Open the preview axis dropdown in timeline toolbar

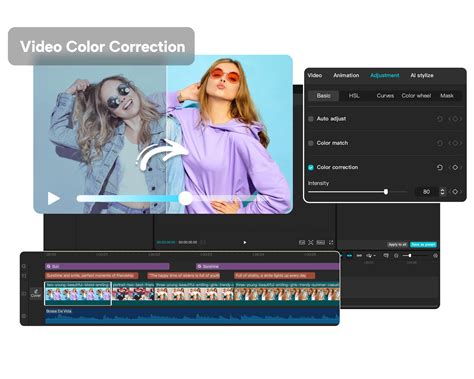tap(371, 256)
